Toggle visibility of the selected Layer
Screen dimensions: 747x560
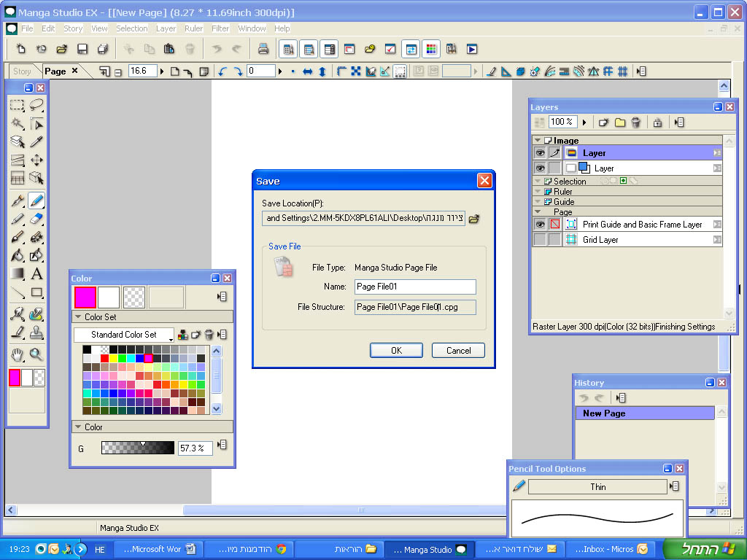pos(540,153)
